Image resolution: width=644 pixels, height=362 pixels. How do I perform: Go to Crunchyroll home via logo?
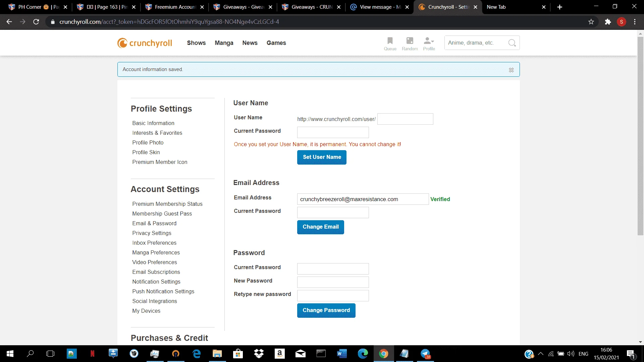(145, 43)
